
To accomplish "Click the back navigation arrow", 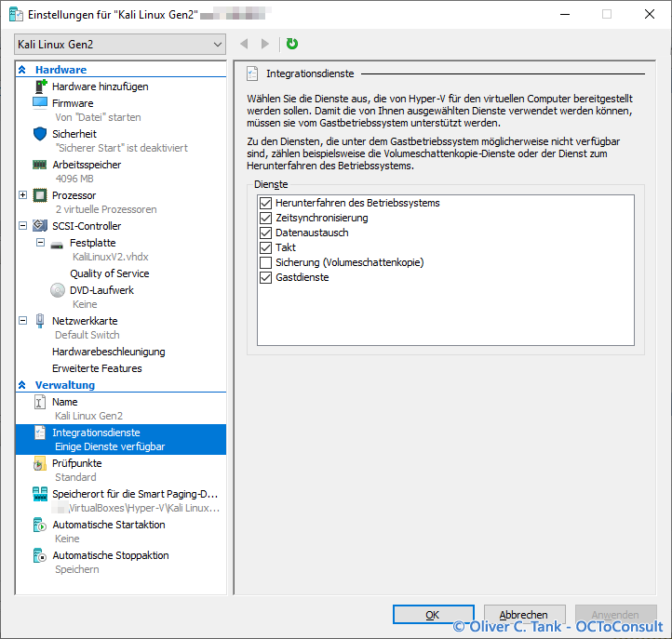I will (244, 44).
